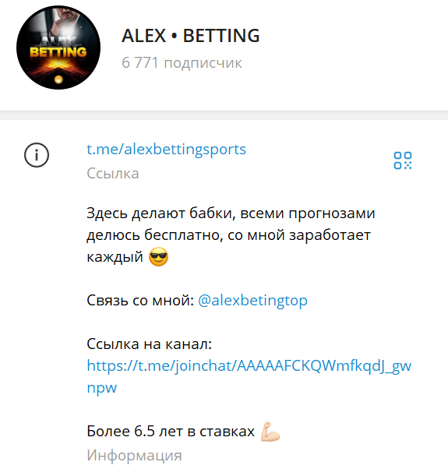Click the 6 771 подписчик subscriber count
Image resolution: width=448 pixels, height=476 pixels.
(x=182, y=63)
